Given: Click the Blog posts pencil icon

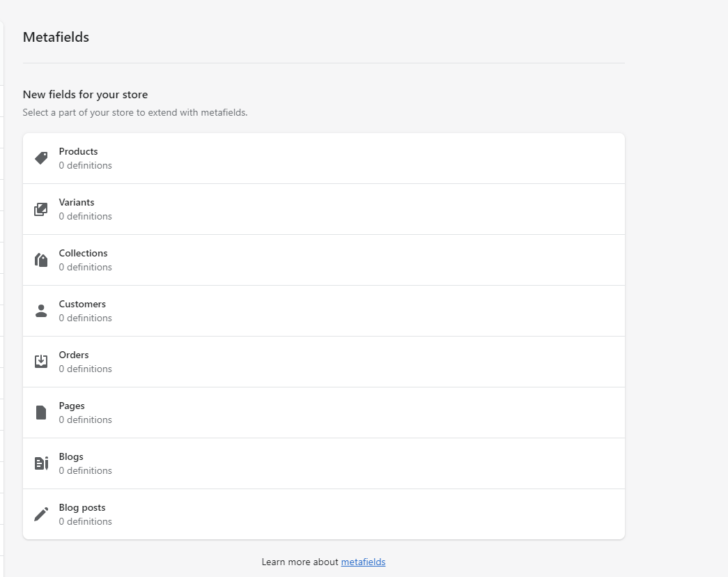Looking at the screenshot, I should tap(41, 514).
